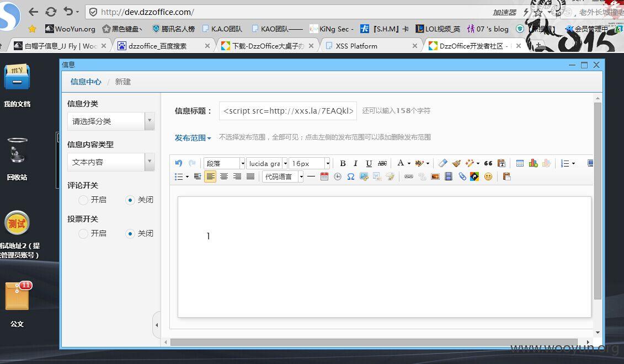
Task: Open 我的文档 desktop icon
Action: 17,85
